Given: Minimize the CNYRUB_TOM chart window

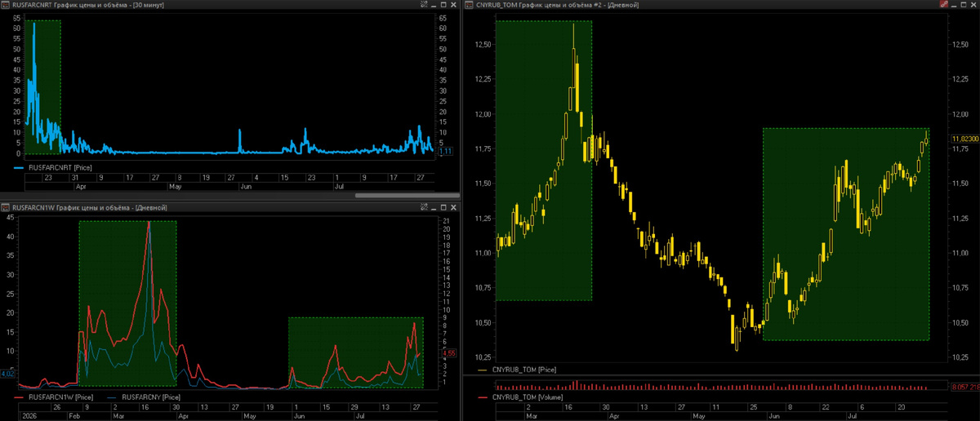Looking at the screenshot, I should tap(955, 5).
